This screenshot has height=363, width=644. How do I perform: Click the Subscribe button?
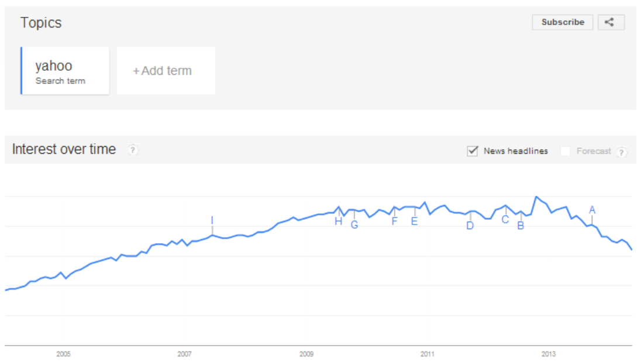point(562,22)
